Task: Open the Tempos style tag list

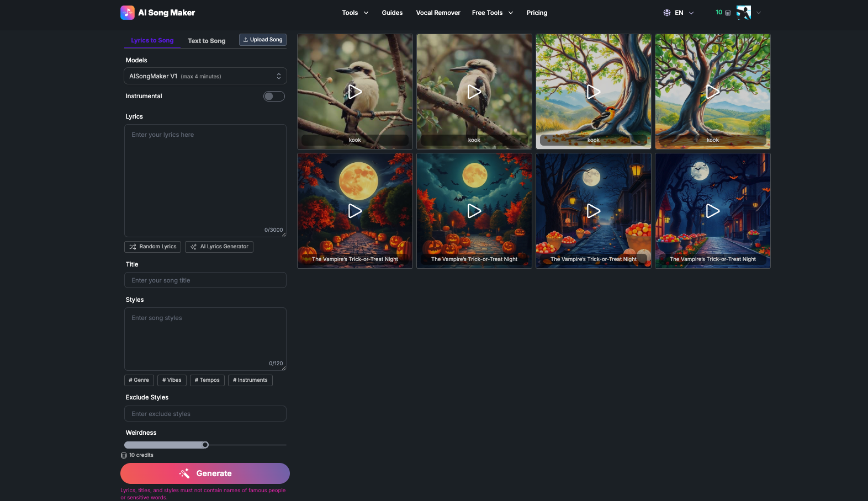Action: coord(207,380)
